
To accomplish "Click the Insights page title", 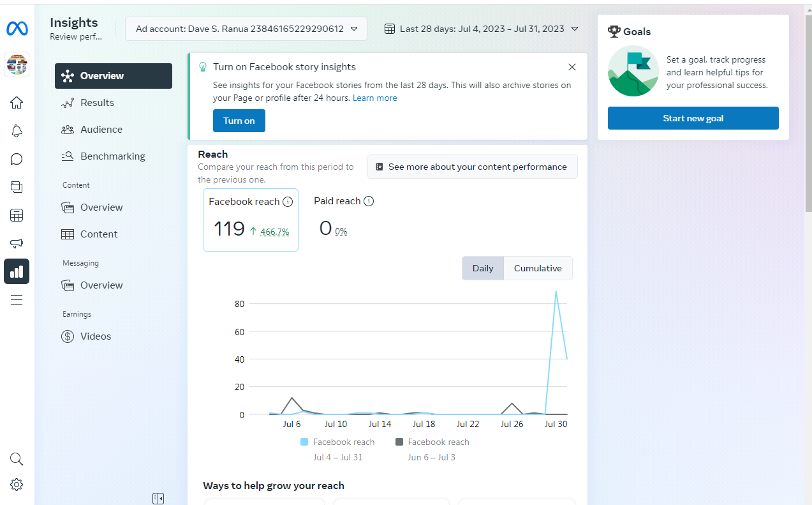I will coord(74,22).
